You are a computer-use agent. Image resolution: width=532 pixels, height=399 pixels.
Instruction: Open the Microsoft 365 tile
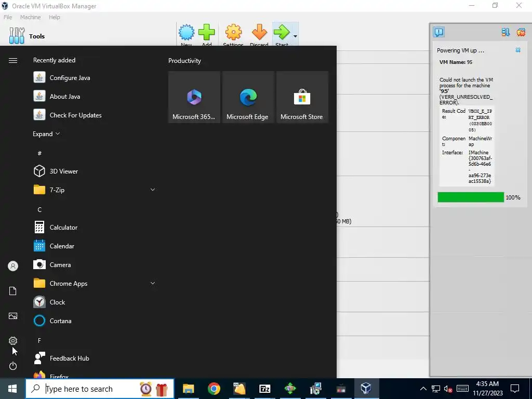pos(194,97)
